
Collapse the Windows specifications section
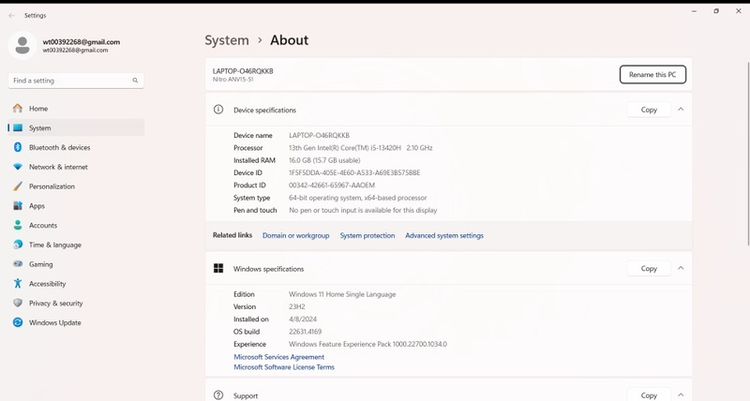pos(681,268)
